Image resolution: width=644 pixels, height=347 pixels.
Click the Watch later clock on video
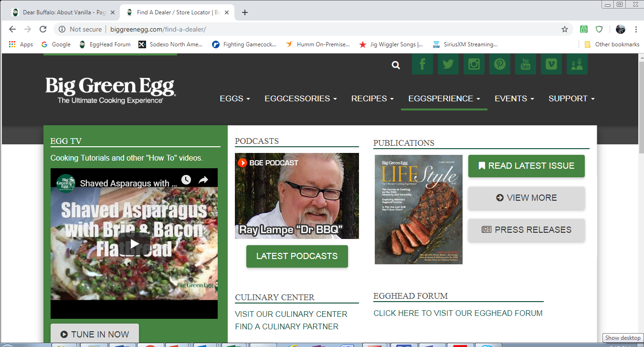[x=186, y=180]
